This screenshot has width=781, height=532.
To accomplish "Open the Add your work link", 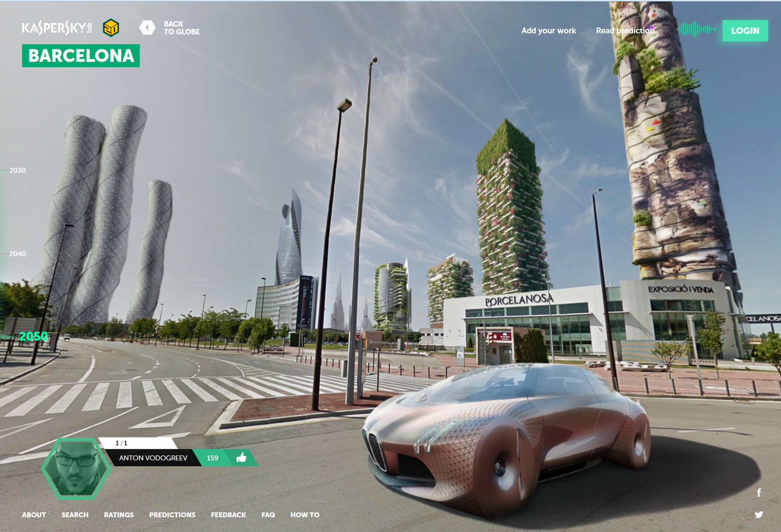I will tap(549, 31).
